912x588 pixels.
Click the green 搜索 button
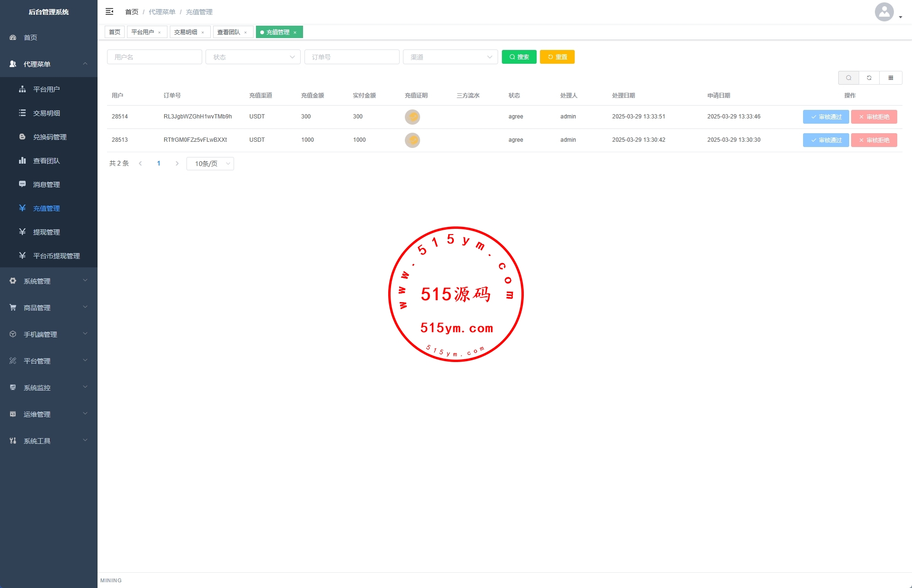(x=519, y=57)
